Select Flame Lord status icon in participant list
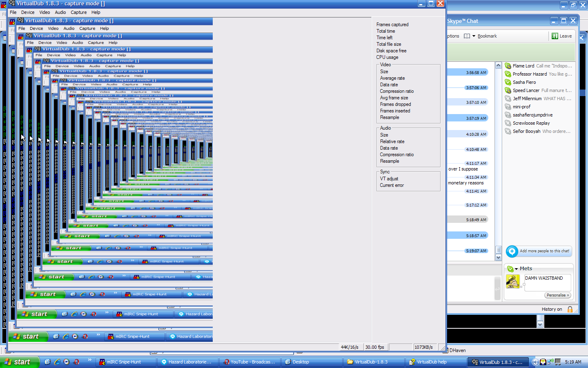Image resolution: width=588 pixels, height=368 pixels. (508, 66)
